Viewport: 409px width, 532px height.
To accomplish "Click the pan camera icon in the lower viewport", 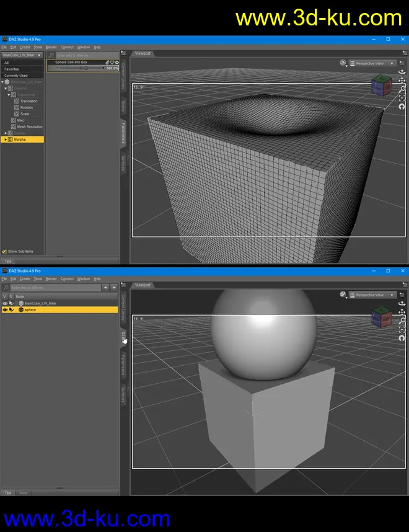I will coord(402,312).
